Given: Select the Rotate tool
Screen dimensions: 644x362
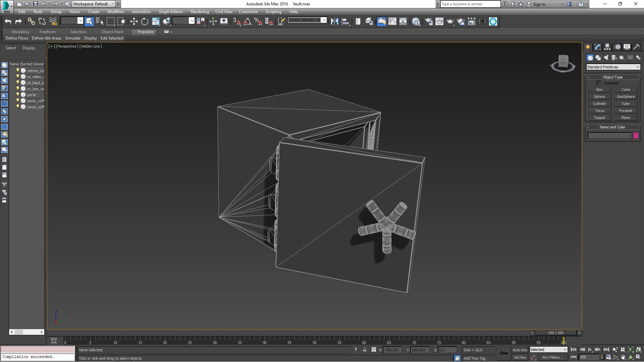Looking at the screenshot, I should pyautogui.click(x=145, y=22).
